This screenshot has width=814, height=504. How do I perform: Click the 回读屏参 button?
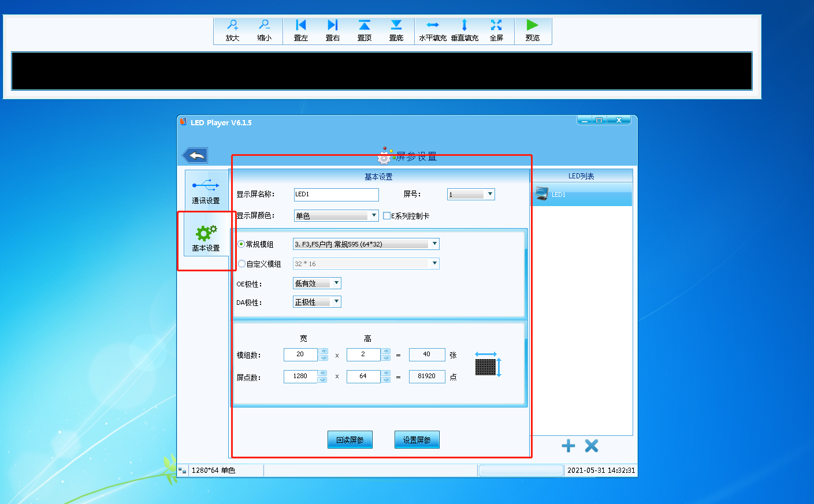click(x=350, y=440)
